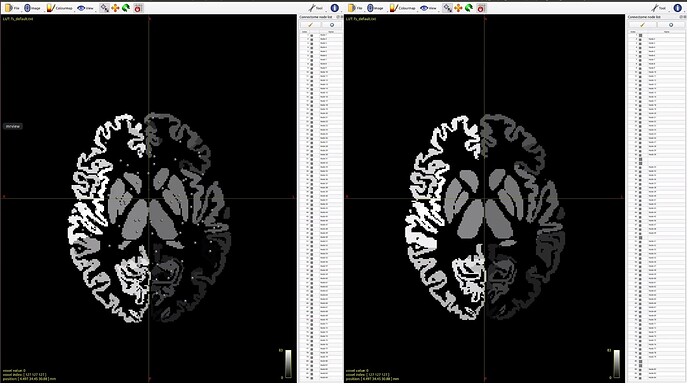Click the circle button in left node list panel
The image size is (690, 386).
332,25
